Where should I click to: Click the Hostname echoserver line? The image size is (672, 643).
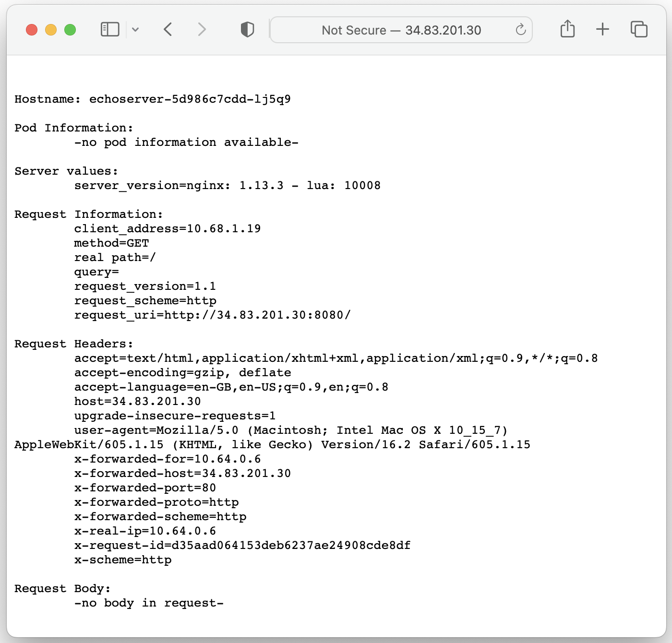(x=153, y=99)
